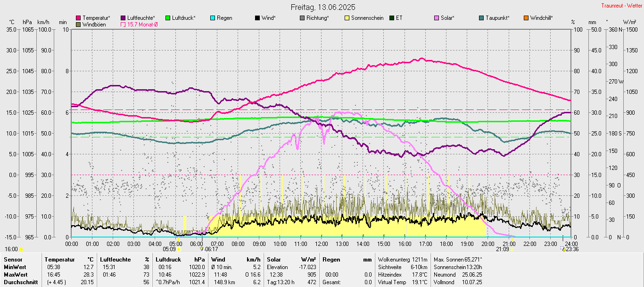Click the Temperatur* legend label
644x287 pixels.
coord(96,18)
